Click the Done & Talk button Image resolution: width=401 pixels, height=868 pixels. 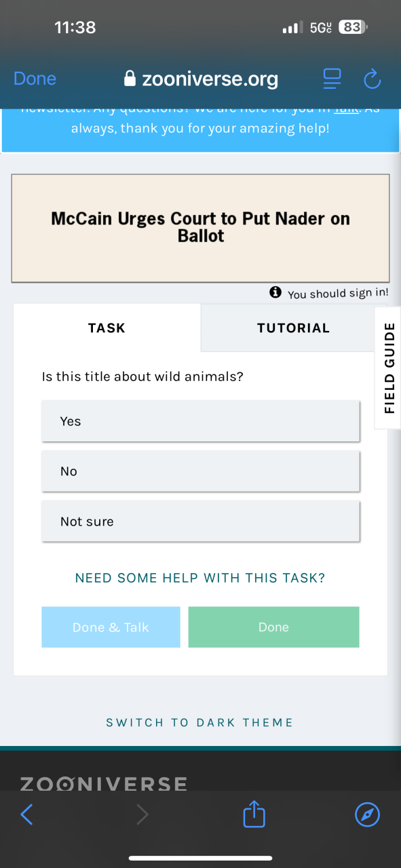coord(111,627)
